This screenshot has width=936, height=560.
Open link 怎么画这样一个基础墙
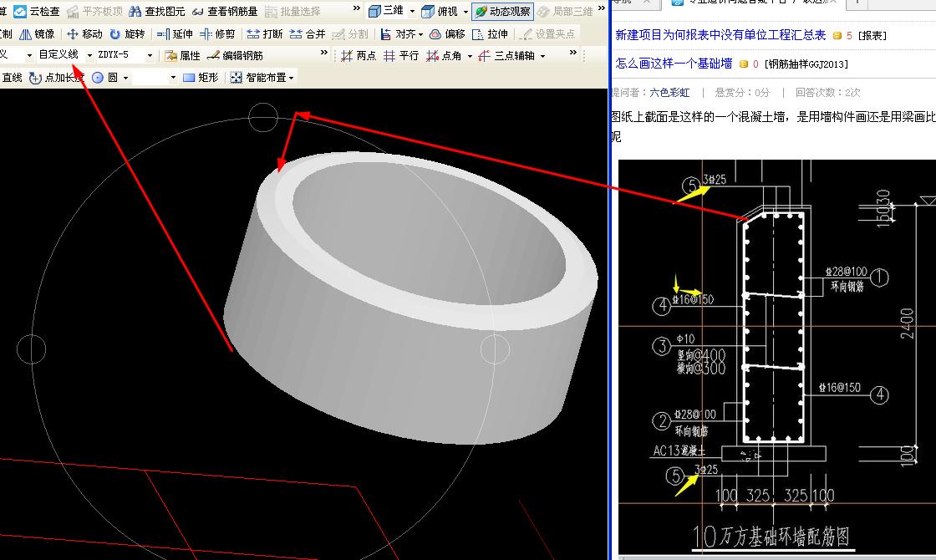pyautogui.click(x=674, y=64)
